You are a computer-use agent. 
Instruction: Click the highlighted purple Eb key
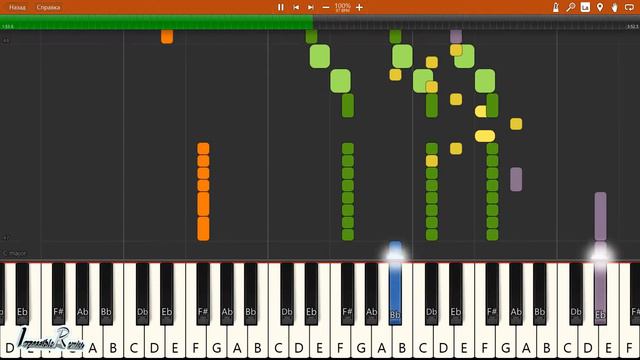coord(600,294)
